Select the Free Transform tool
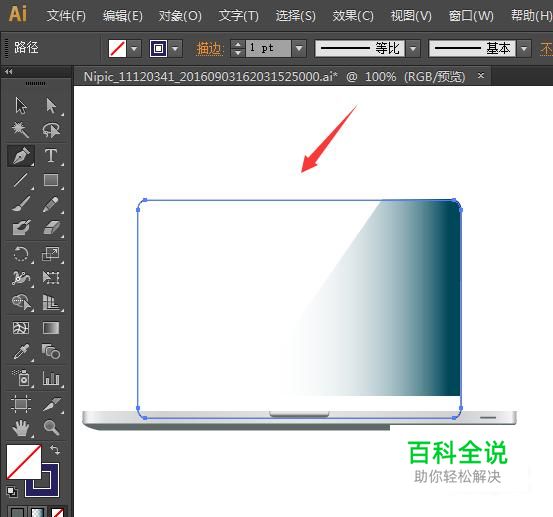553x517 pixels. [51, 278]
